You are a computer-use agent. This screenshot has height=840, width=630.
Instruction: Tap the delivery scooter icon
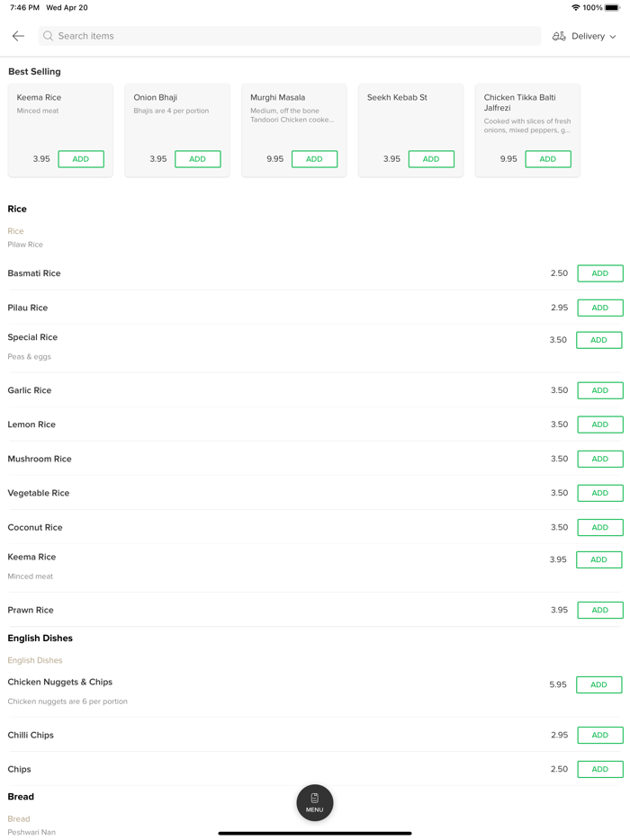pos(559,36)
